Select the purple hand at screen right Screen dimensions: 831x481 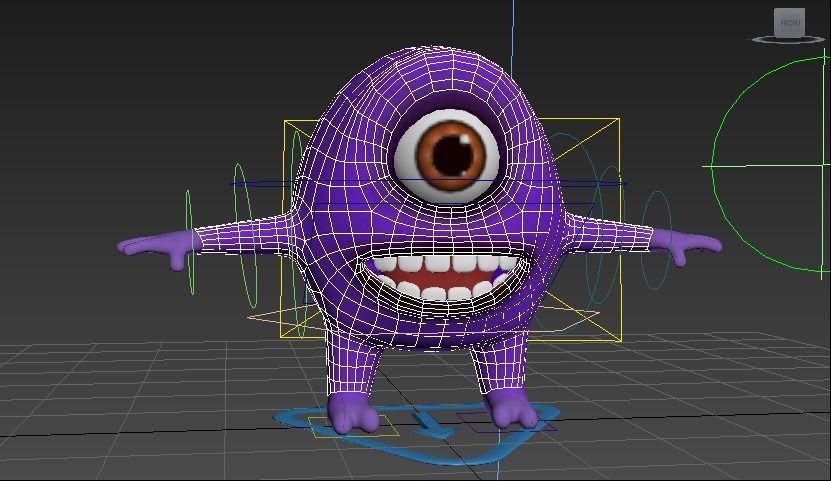tap(686, 245)
